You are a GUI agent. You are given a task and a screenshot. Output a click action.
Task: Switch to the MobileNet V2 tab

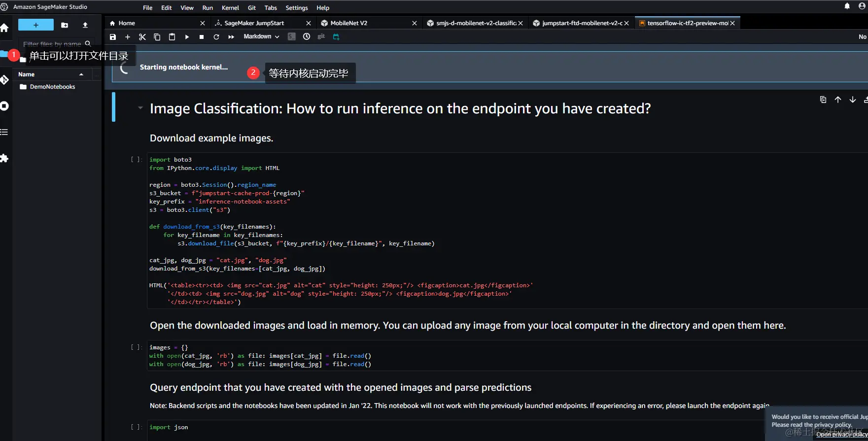click(348, 23)
